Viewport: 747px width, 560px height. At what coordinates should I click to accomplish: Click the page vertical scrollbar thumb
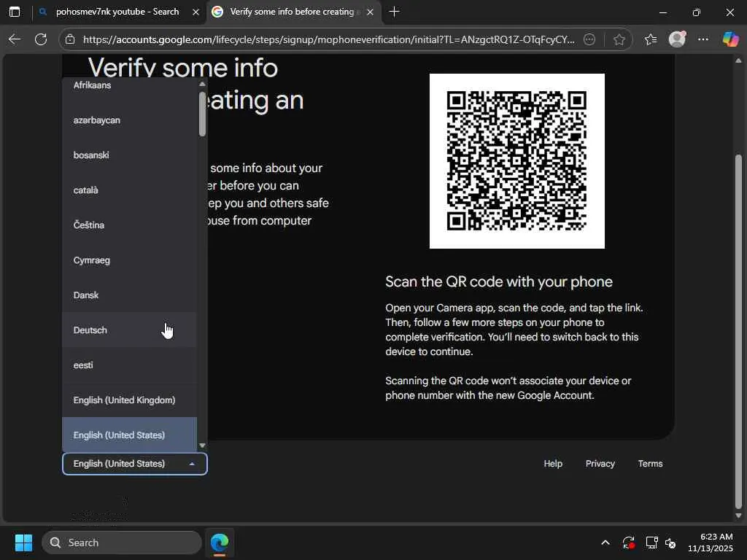(738, 332)
